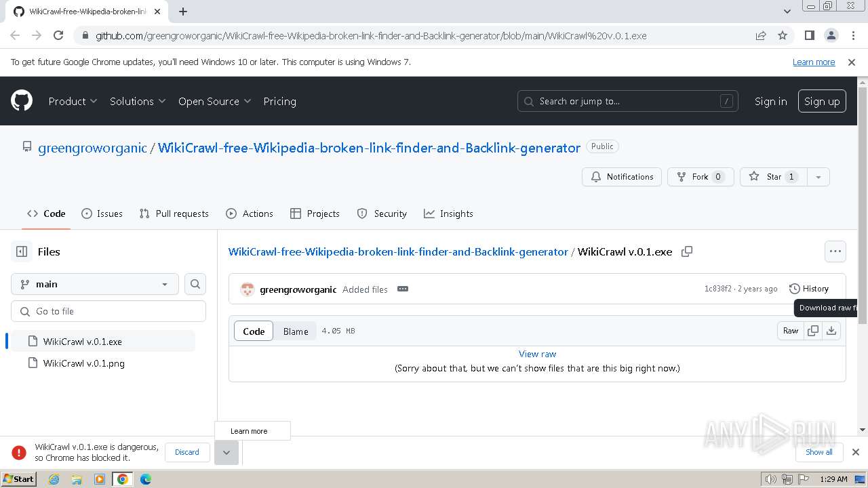Viewport: 868px width, 488px height.
Task: Open a new browser tab
Action: [x=183, y=12]
